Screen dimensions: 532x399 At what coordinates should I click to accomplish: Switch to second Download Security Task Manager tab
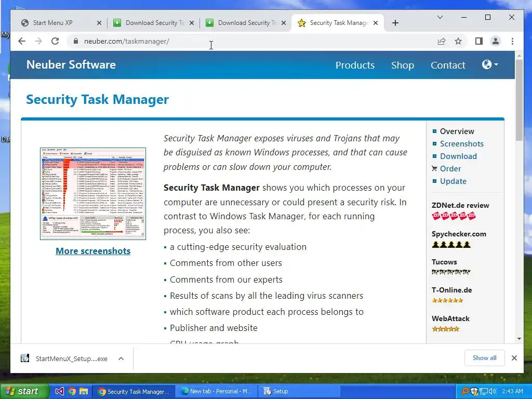[247, 23]
